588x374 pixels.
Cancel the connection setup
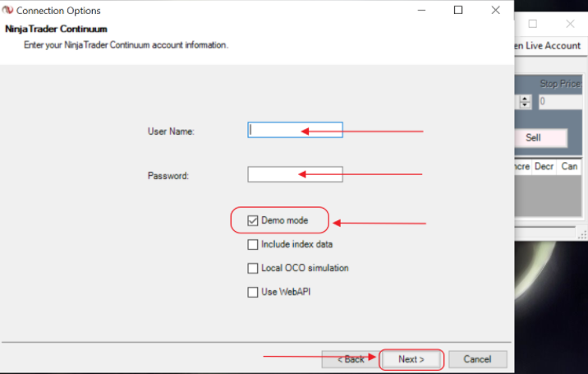tap(477, 359)
